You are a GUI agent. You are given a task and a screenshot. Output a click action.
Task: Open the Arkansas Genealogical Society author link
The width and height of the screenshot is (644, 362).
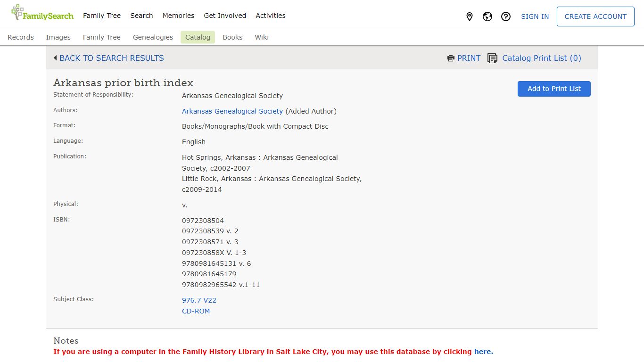point(232,111)
